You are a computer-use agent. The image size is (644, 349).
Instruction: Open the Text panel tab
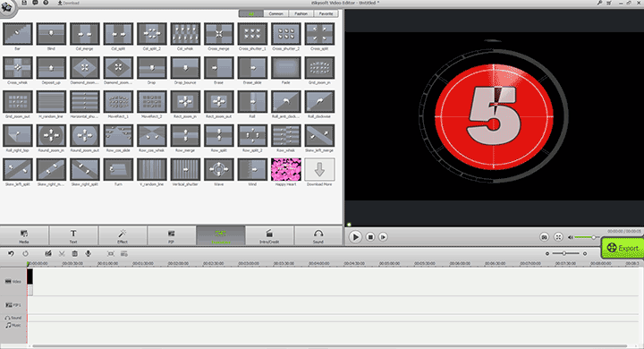click(x=73, y=236)
